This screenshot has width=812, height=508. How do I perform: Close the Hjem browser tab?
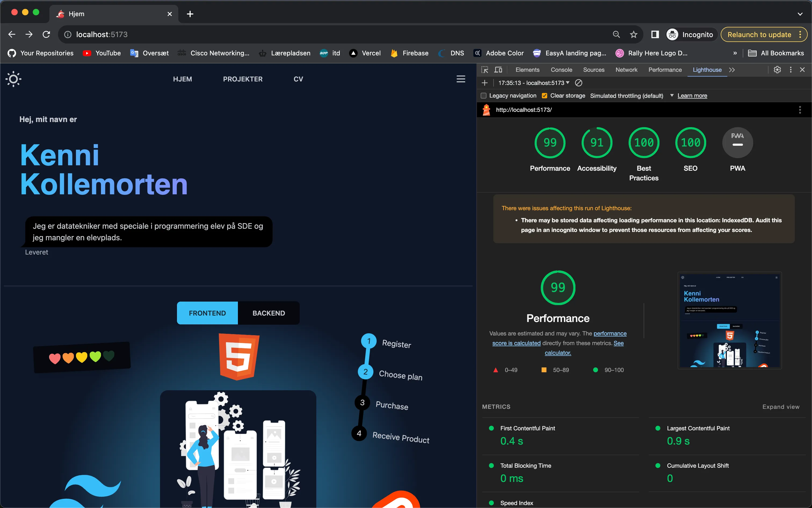(169, 14)
